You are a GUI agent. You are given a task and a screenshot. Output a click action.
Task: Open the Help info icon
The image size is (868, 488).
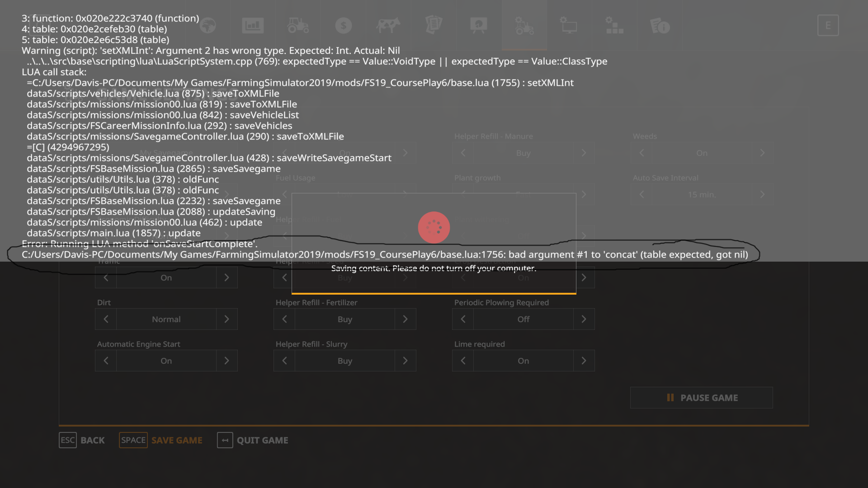tap(659, 26)
